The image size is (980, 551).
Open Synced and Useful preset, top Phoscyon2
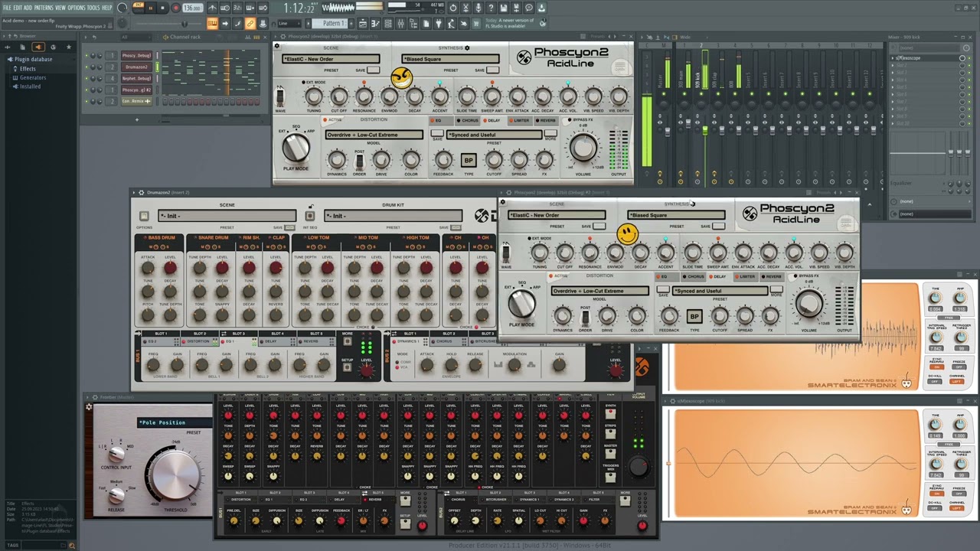tap(494, 135)
